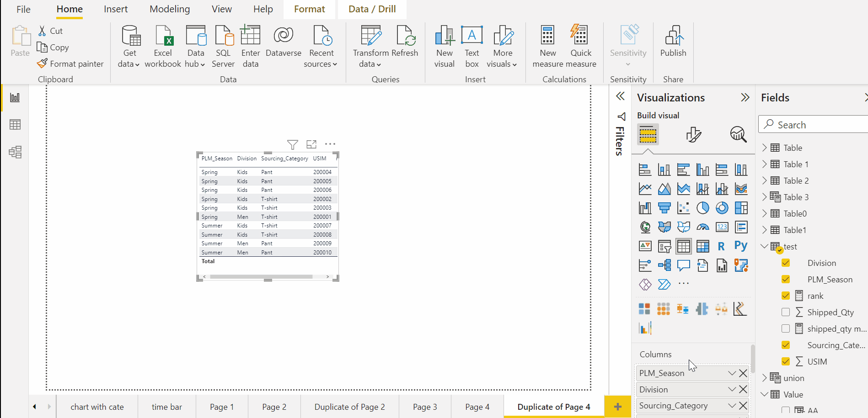
Task: Open the Key influencers visual
Action: (x=645, y=265)
